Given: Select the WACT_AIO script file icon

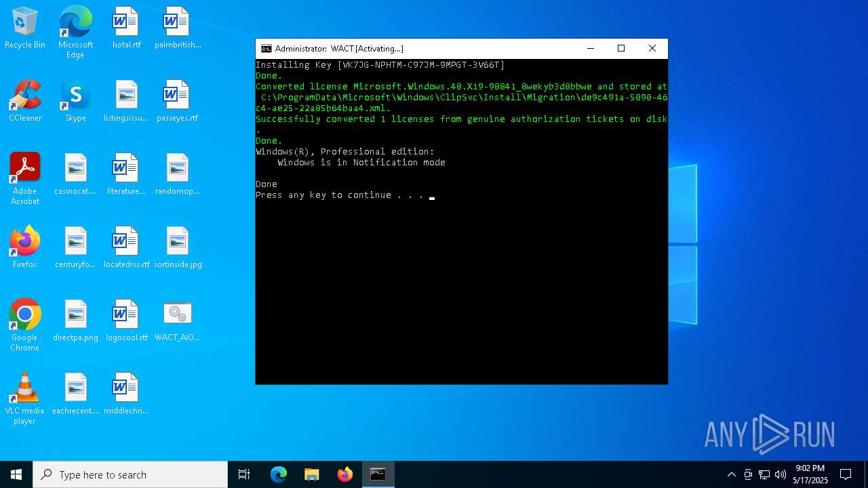Looking at the screenshot, I should coord(178,321).
